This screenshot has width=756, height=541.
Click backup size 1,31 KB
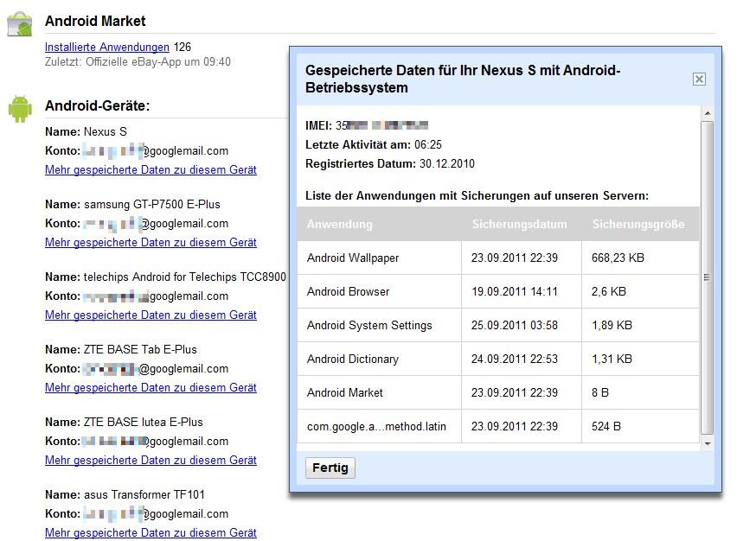click(x=612, y=360)
